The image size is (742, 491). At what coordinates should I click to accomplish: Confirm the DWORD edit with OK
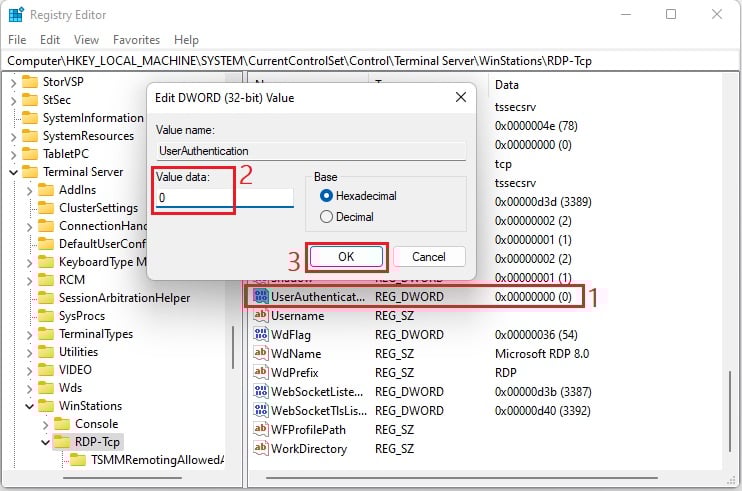tap(346, 257)
